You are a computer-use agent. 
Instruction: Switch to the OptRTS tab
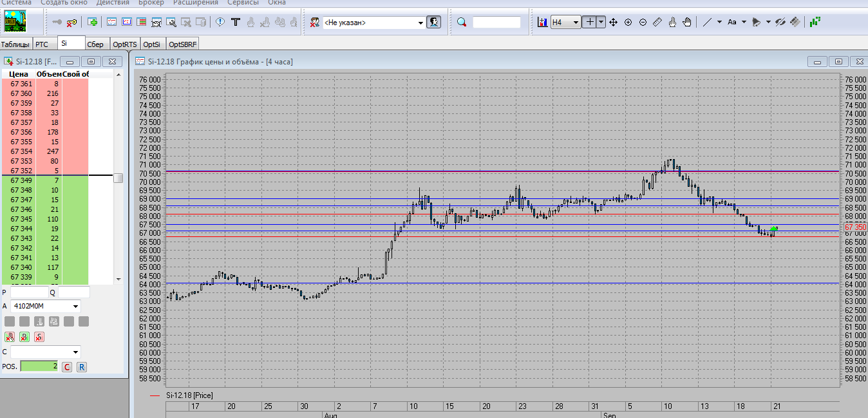click(x=124, y=44)
